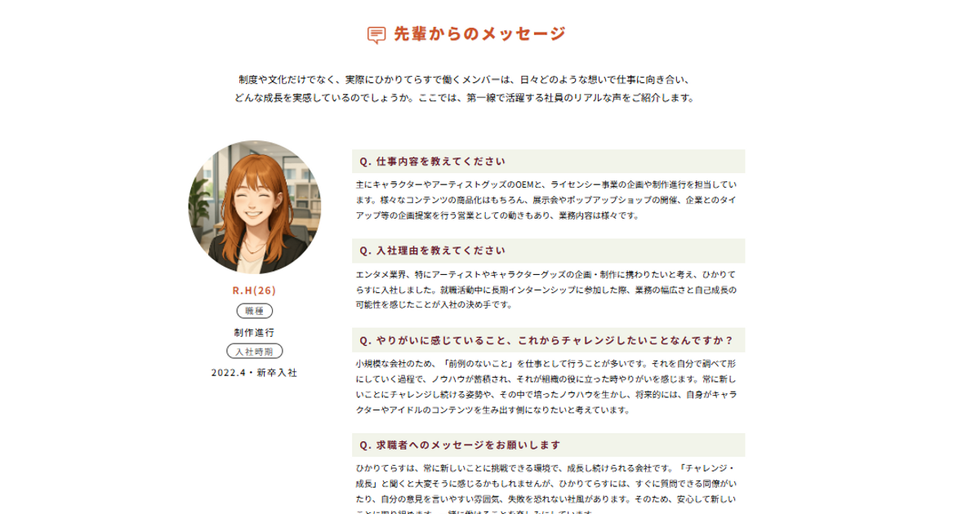Select the Q. やりがいに感じていること question bar
The image size is (980, 514).
(x=549, y=340)
